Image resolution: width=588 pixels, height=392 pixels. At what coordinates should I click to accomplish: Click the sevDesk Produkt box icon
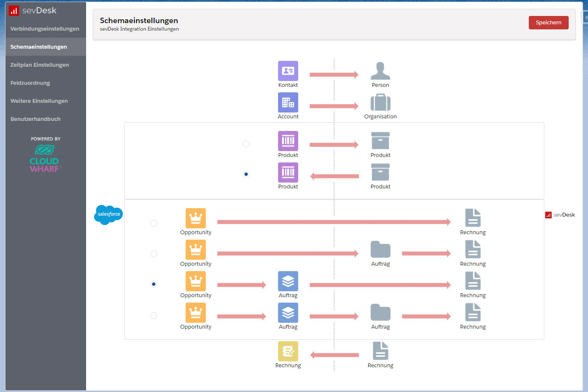pos(380,141)
